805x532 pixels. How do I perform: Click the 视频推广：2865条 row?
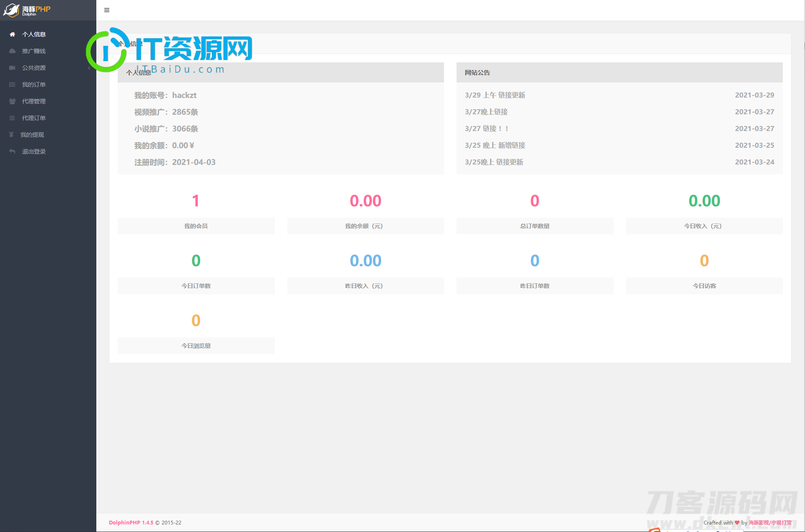click(166, 112)
